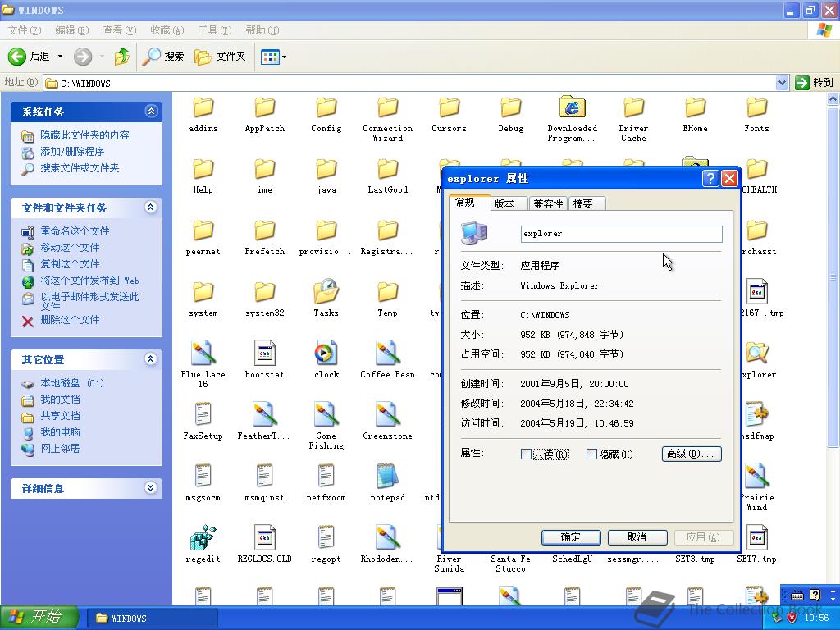The width and height of the screenshot is (840, 630).
Task: Select the msgsocm text file
Action: [203, 477]
